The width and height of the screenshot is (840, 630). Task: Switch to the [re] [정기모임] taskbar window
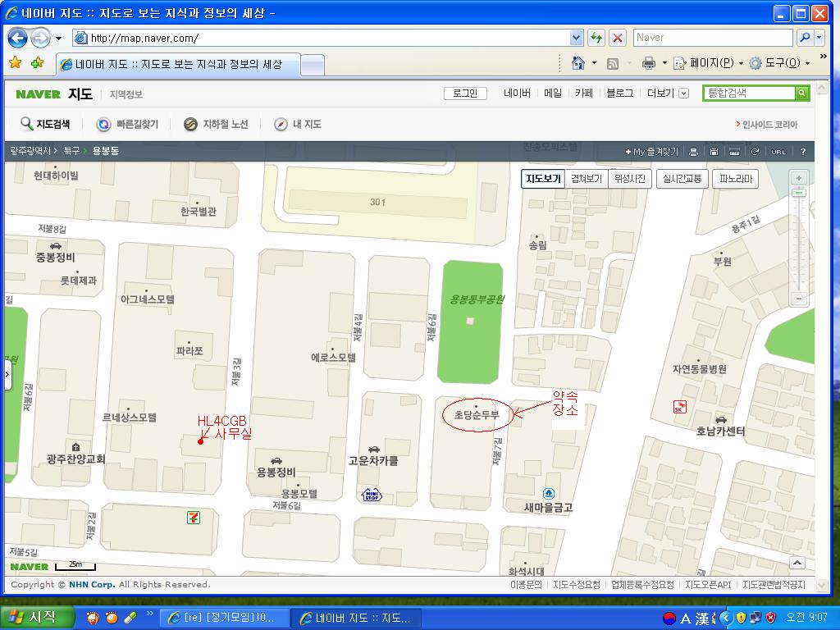223,618
